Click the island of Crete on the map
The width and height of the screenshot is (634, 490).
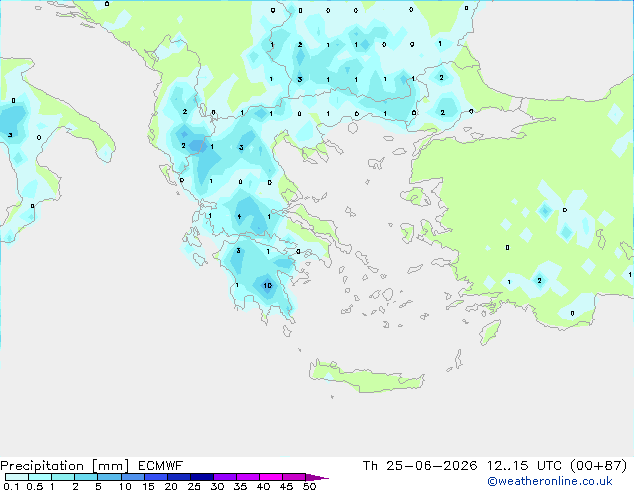[x=366, y=377]
